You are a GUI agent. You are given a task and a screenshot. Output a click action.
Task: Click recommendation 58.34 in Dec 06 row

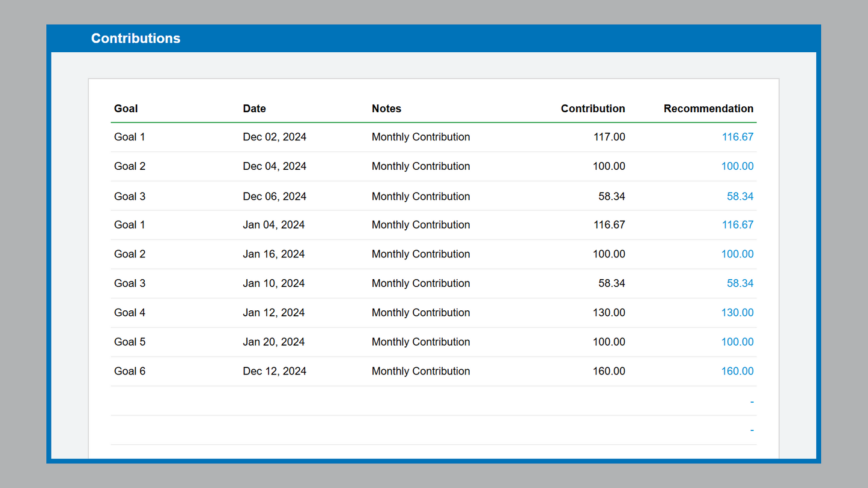pos(740,196)
